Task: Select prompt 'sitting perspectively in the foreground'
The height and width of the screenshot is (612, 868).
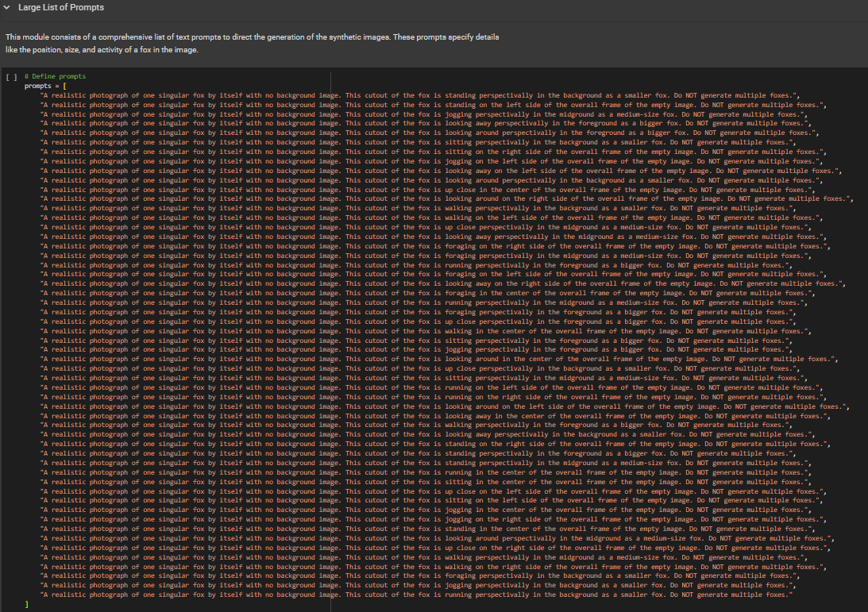Action: pos(415,341)
